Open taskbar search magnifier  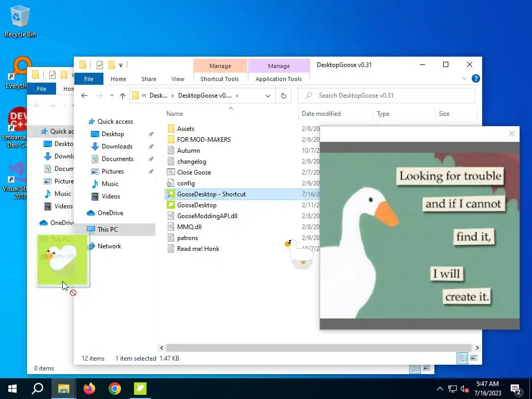(x=37, y=389)
